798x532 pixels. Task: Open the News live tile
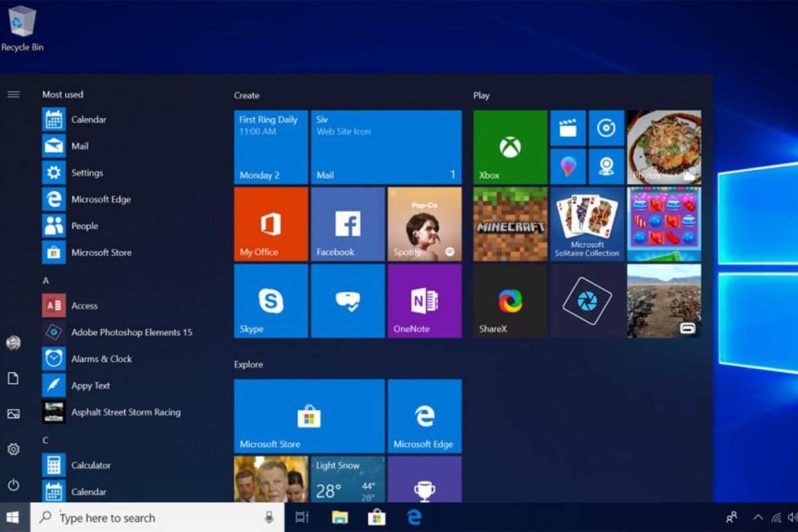pyautogui.click(x=271, y=479)
